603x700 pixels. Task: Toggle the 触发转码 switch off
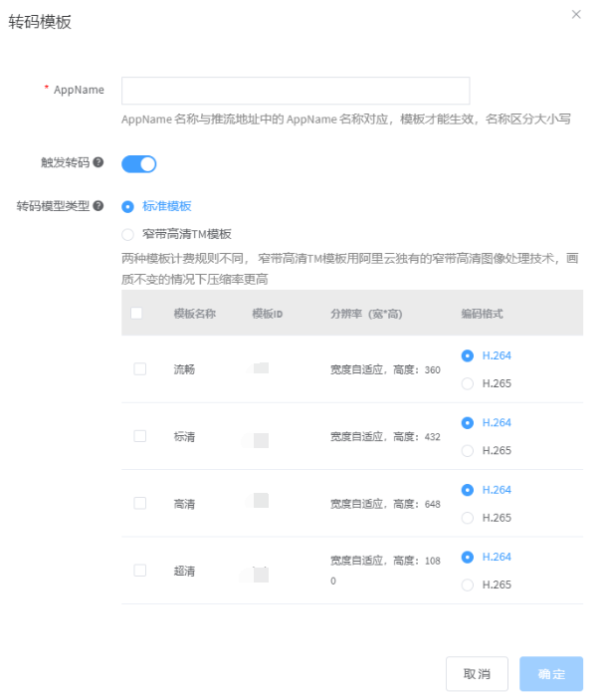coord(139,163)
